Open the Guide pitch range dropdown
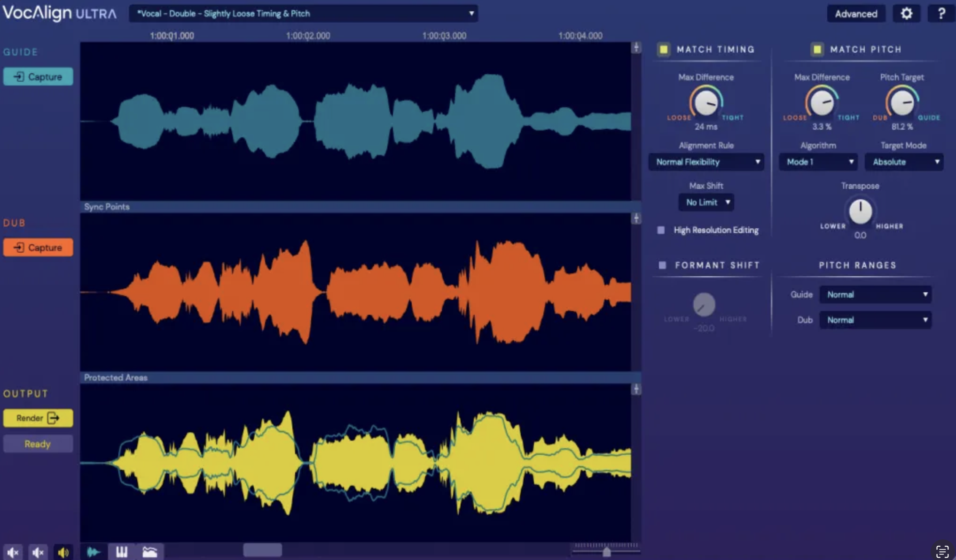Viewport: 956px width, 560px height. point(876,295)
